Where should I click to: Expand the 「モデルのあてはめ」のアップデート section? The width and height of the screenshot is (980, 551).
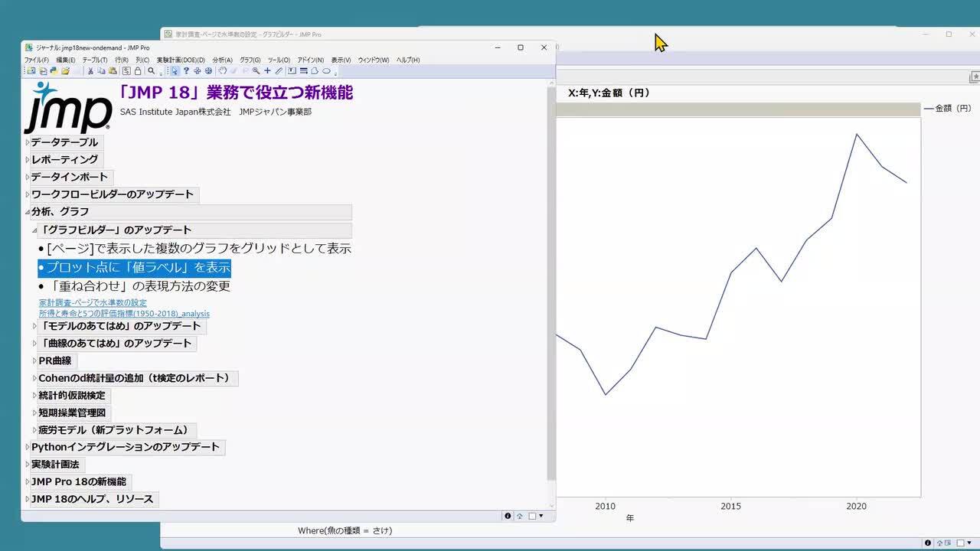34,326
